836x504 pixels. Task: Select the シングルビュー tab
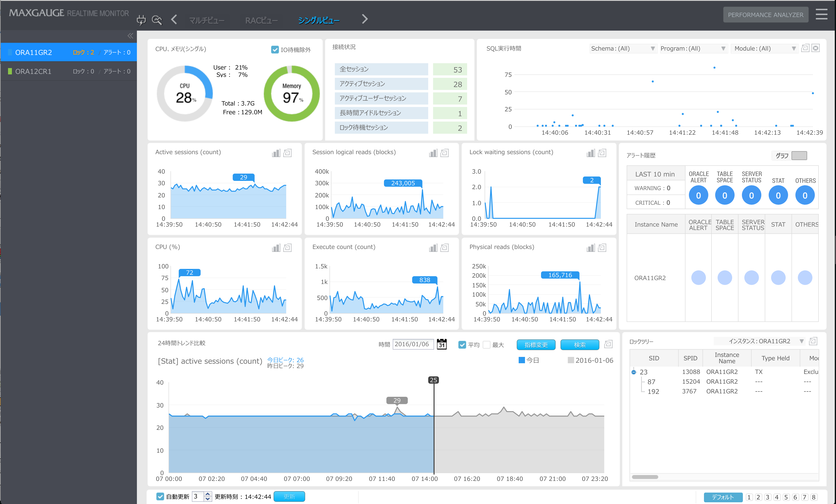319,20
